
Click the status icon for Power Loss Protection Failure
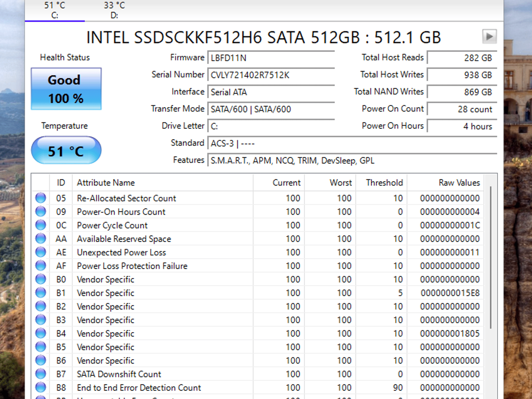point(41,265)
